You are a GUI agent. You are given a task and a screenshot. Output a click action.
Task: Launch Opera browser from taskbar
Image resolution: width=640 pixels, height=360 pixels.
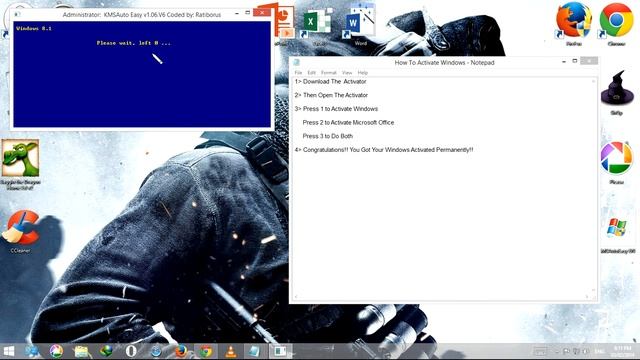click(x=131, y=351)
